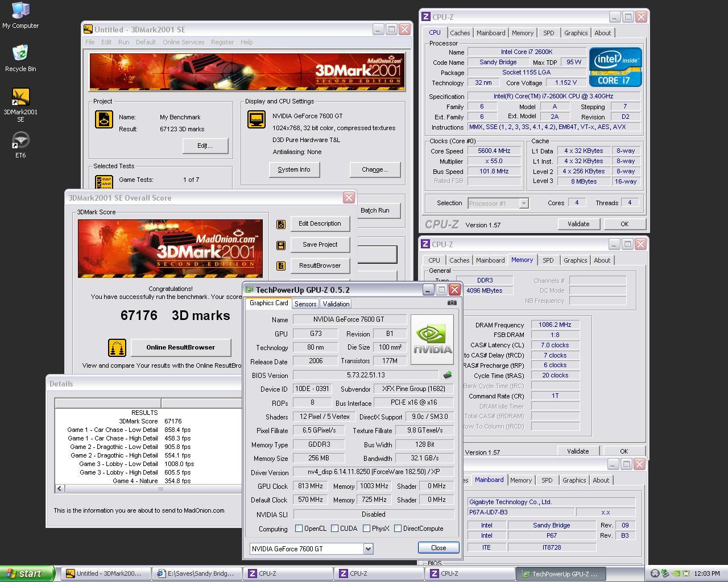The width and height of the screenshot is (728, 582).
Task: Open the Online Services menu
Action: (183, 42)
